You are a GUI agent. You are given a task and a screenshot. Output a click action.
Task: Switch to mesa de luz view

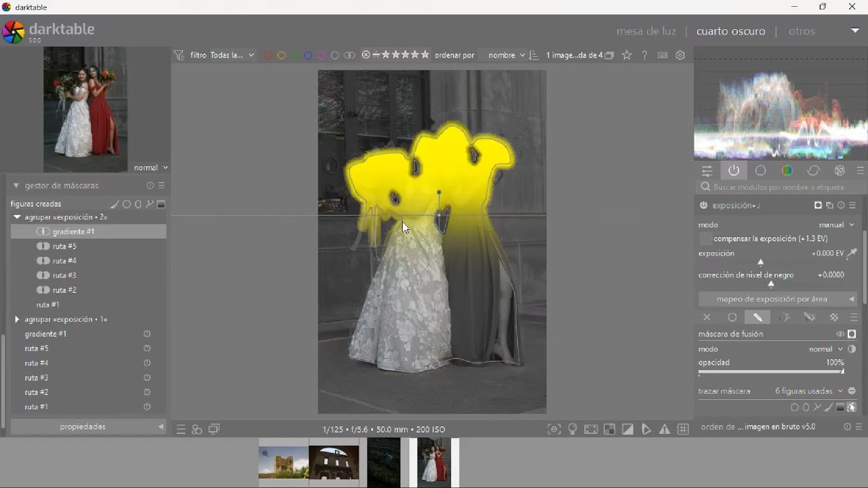click(x=646, y=31)
